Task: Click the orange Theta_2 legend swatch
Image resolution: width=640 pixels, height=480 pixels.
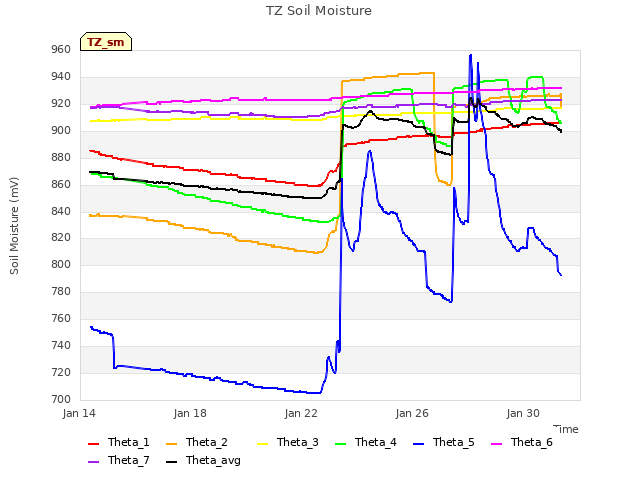Action: (172, 444)
